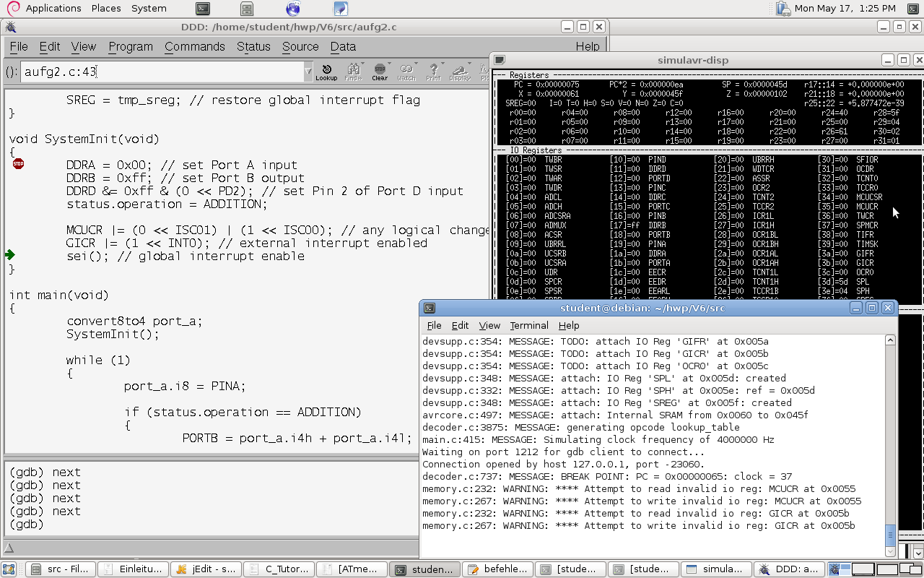The width and height of the screenshot is (924, 578).
Task: Switch to 'DDD: a...' taskbar window
Action: coord(788,569)
